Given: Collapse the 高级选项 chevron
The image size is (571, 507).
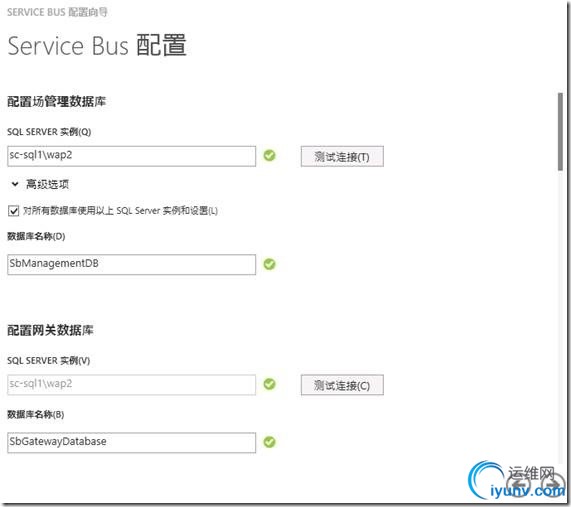Looking at the screenshot, I should point(15,184).
